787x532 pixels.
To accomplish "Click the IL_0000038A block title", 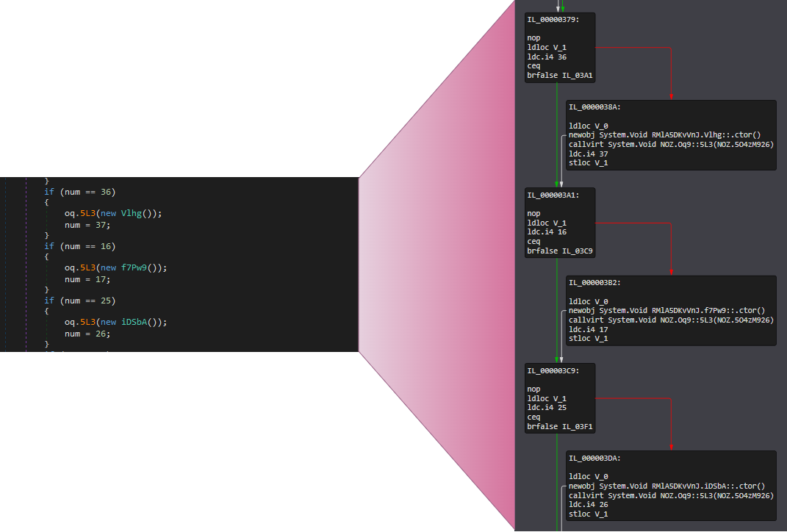I will tap(594, 107).
